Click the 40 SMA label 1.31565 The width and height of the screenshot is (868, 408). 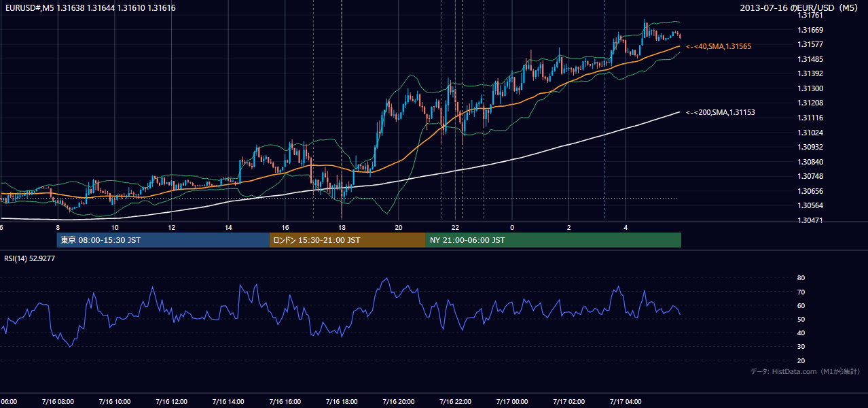[719, 46]
